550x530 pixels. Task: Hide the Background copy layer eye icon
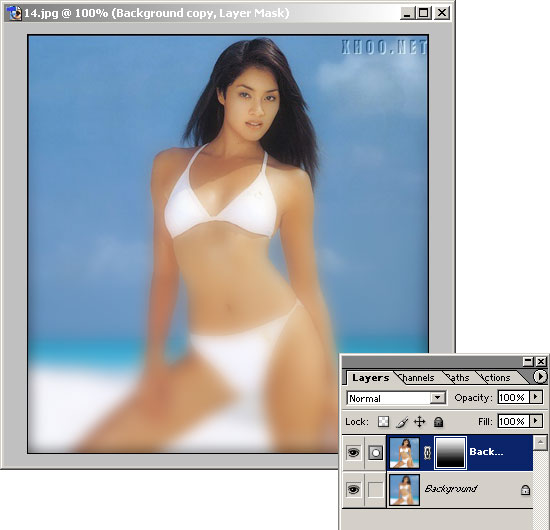coord(353,452)
